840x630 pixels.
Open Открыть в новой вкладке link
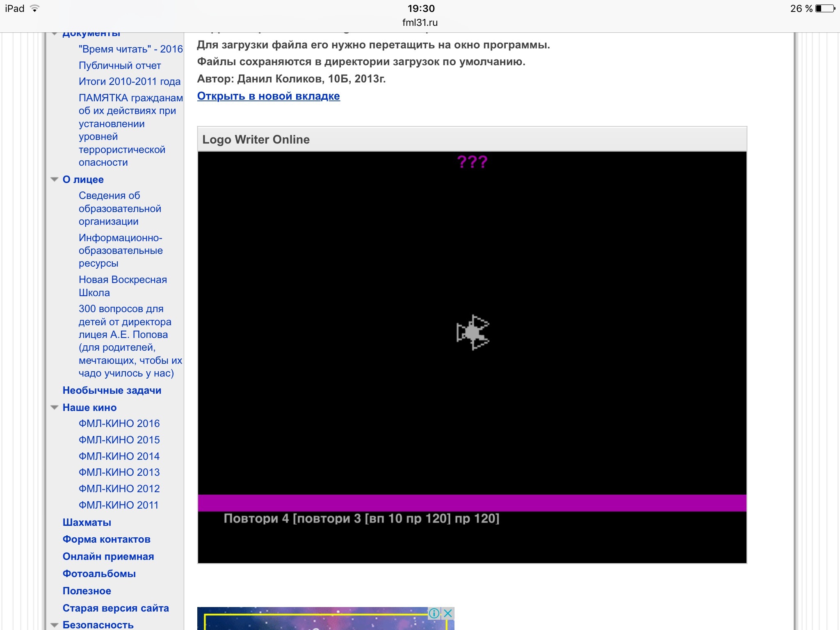click(268, 96)
